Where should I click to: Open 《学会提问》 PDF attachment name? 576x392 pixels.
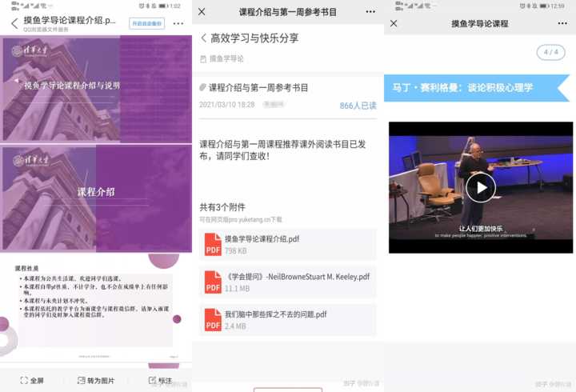pyautogui.click(x=297, y=277)
